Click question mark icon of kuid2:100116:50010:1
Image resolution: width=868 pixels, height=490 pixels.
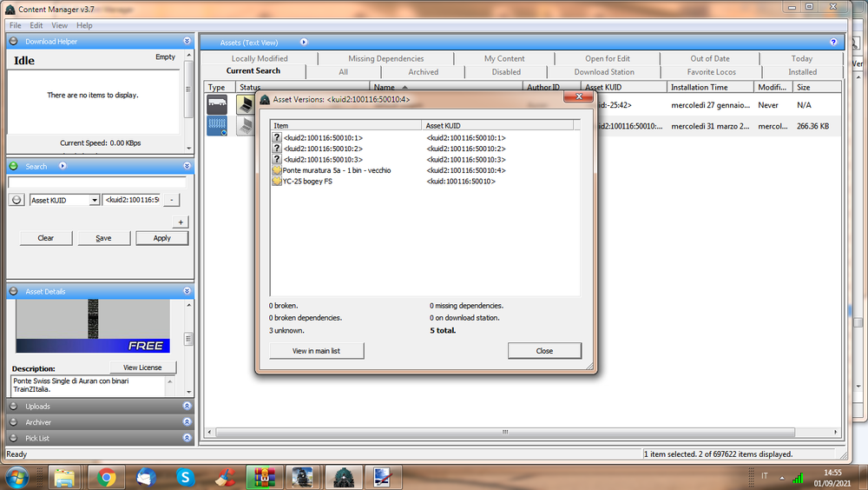[277, 137]
